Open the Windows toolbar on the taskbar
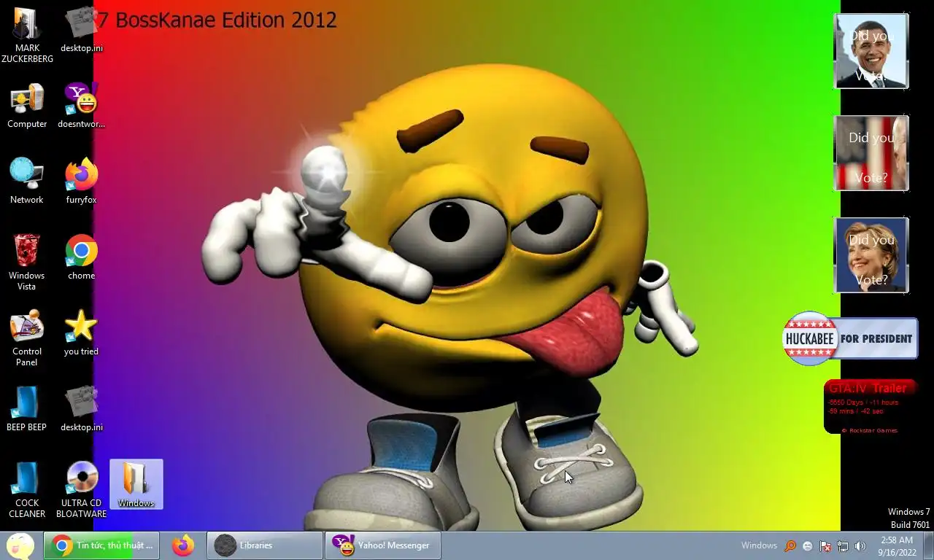 [x=759, y=545]
